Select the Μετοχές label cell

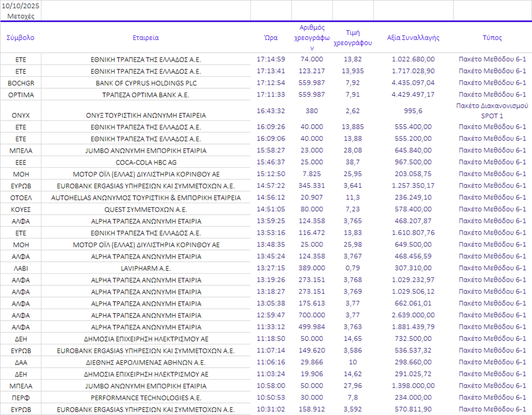point(20,16)
